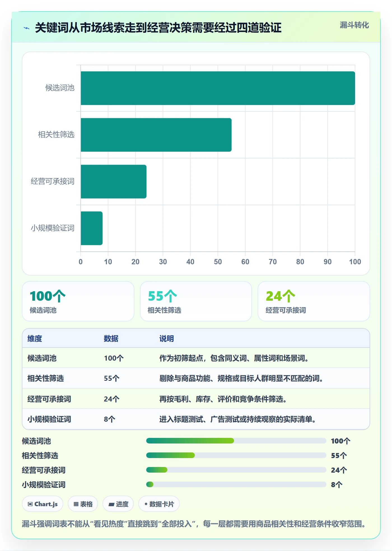
Task: Click the 55个 value beside the progress bar
Action: pos(339,456)
